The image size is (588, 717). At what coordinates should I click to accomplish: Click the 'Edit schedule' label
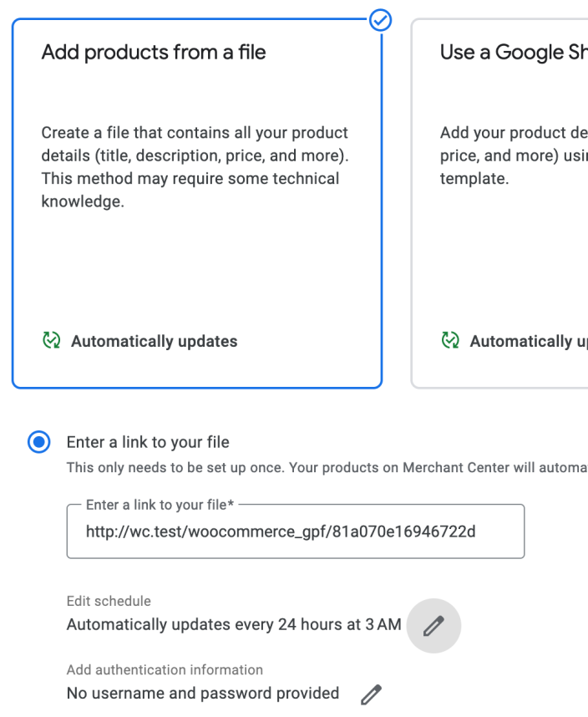[109, 601]
